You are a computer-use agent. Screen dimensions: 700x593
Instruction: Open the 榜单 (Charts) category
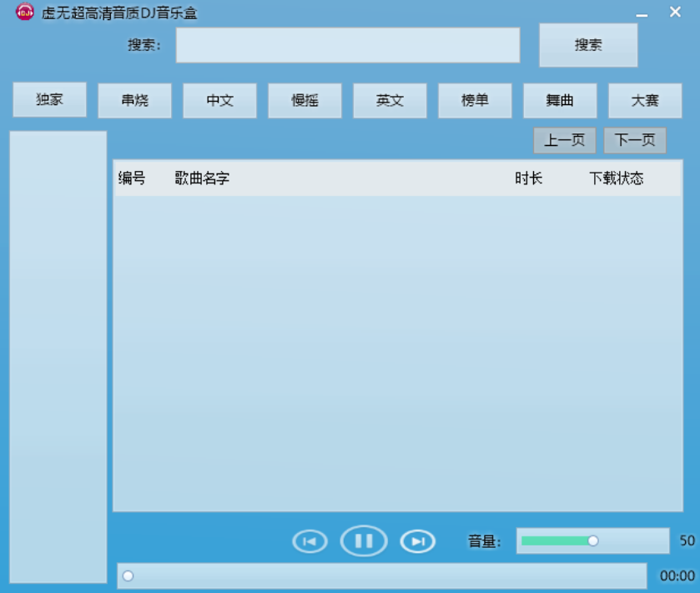pos(475,100)
